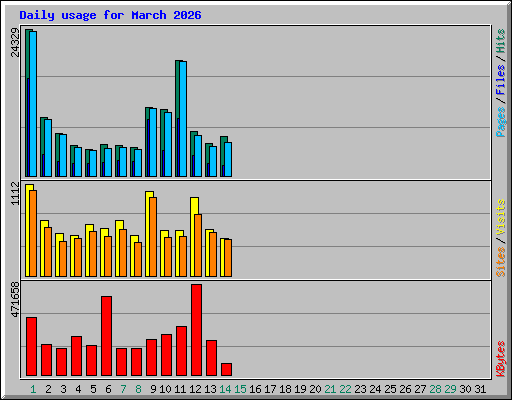Click day label 20 on the axis
Image resolution: width=512 pixels, height=400 pixels.
tap(315, 389)
